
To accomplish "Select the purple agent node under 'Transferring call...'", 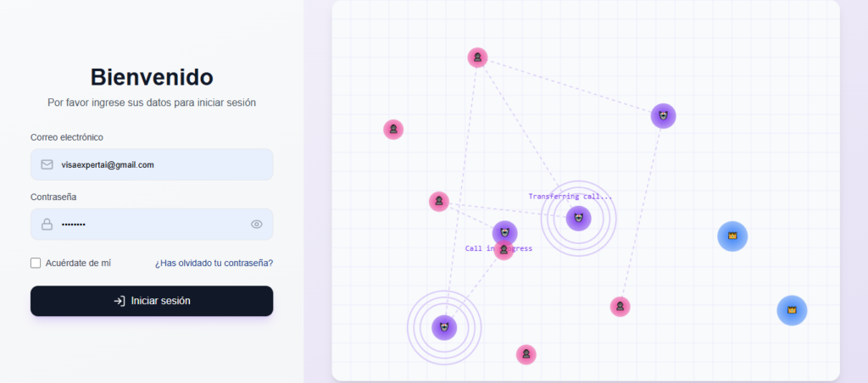I will [x=578, y=218].
